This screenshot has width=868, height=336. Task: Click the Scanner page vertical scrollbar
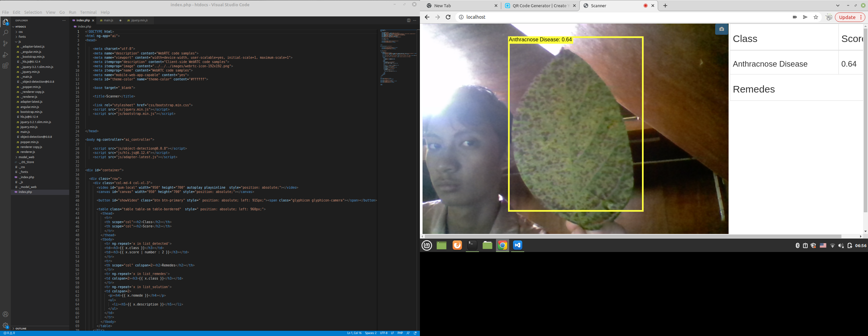click(x=865, y=121)
